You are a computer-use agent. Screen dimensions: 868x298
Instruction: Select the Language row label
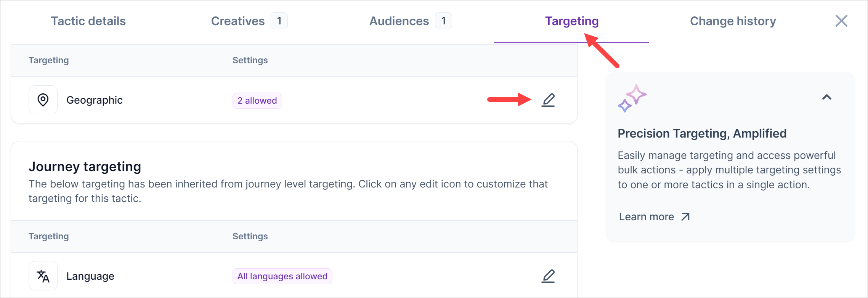(90, 276)
